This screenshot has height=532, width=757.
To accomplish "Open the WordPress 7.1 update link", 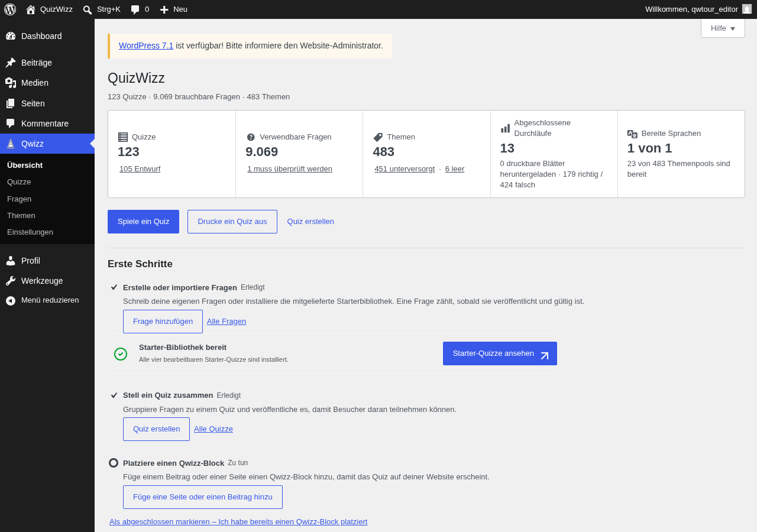I will coord(146,46).
